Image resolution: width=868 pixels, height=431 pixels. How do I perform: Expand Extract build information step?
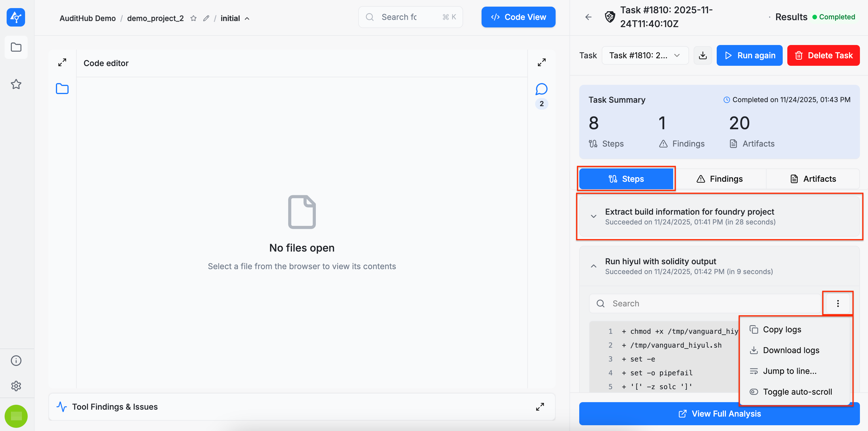(593, 216)
